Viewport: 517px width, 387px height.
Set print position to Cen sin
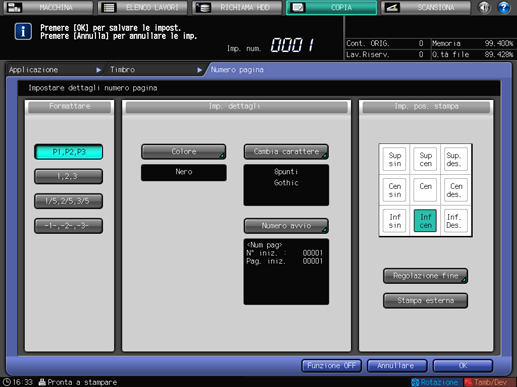[395, 190]
